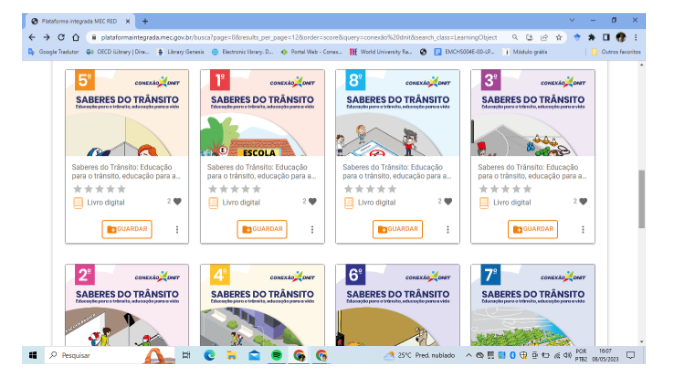Expand more options on 3º ano card
This screenshot has height=382, width=679.
coord(583,230)
